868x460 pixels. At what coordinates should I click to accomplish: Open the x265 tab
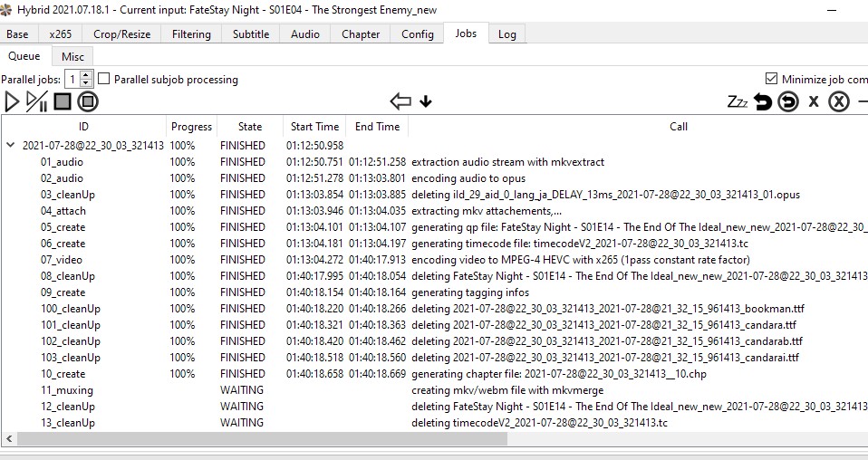(61, 34)
